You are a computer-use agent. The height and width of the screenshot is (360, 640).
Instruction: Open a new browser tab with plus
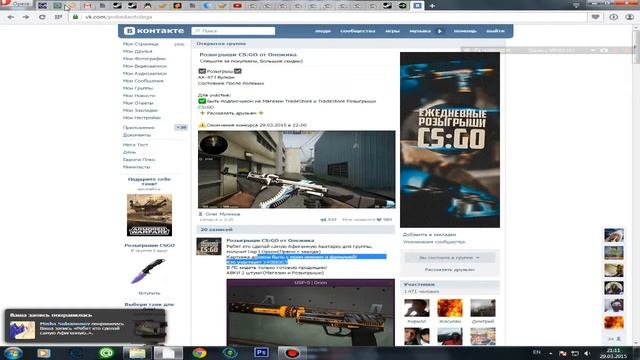(432, 6)
